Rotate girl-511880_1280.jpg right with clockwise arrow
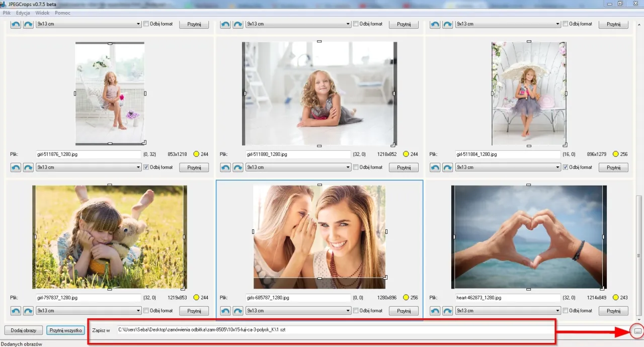Screen dimensions: 644x347 tap(237, 167)
